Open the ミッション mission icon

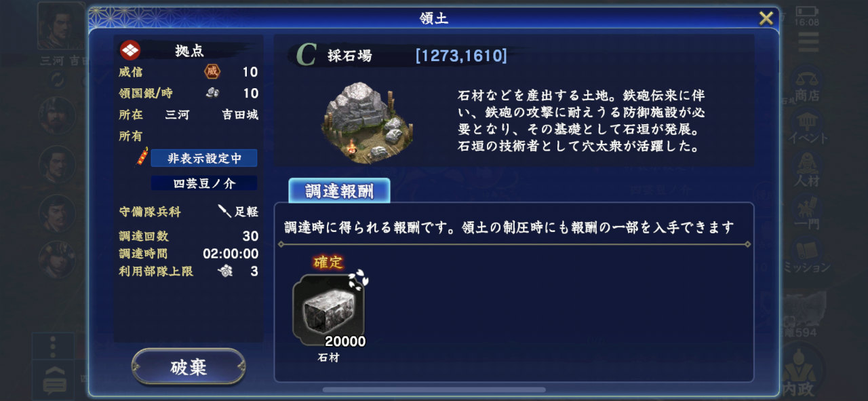click(x=807, y=256)
